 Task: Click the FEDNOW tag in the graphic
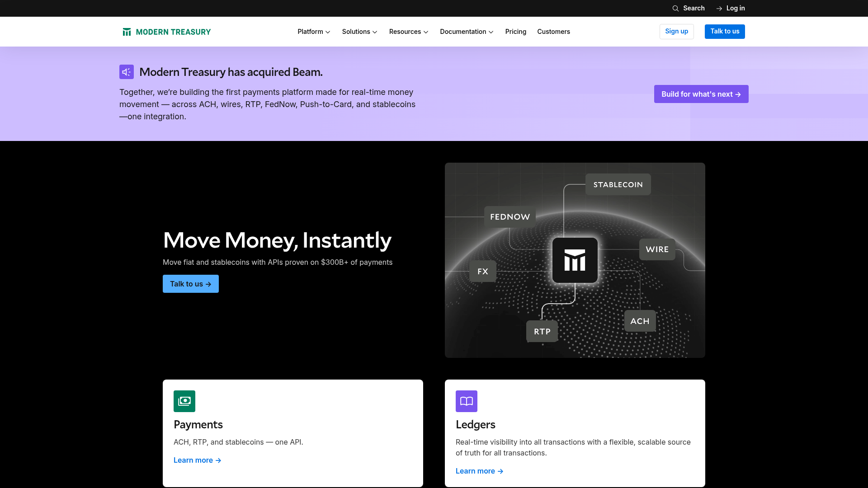pyautogui.click(x=510, y=217)
